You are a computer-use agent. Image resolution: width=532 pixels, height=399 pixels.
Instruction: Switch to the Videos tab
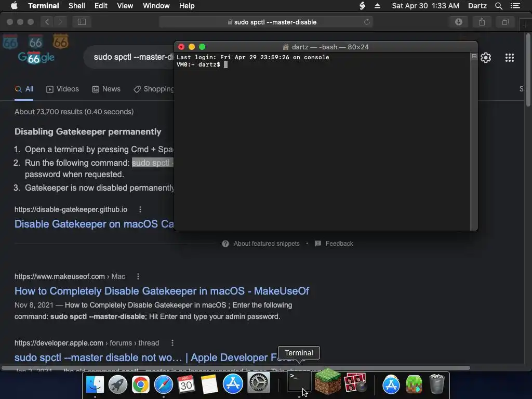click(62, 89)
